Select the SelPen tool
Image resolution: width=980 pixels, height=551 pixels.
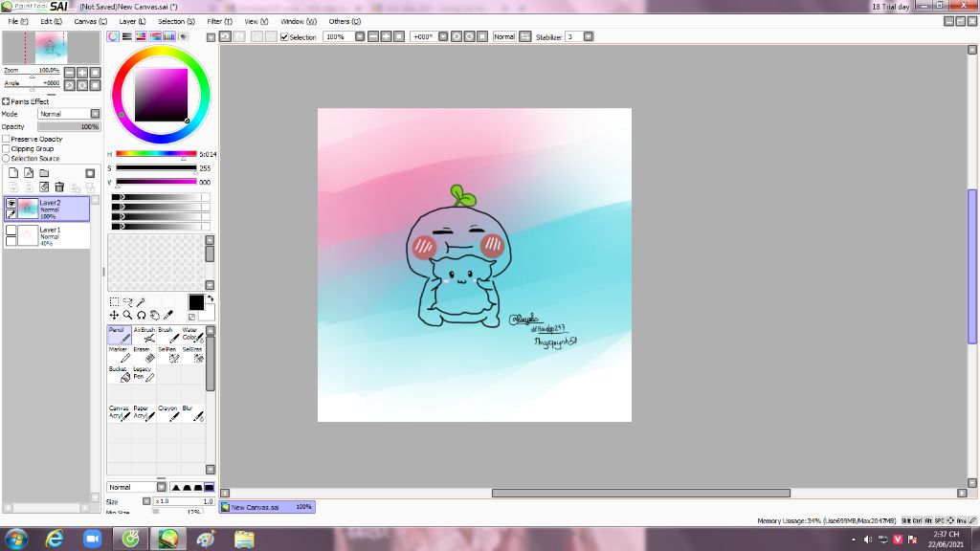pos(168,354)
